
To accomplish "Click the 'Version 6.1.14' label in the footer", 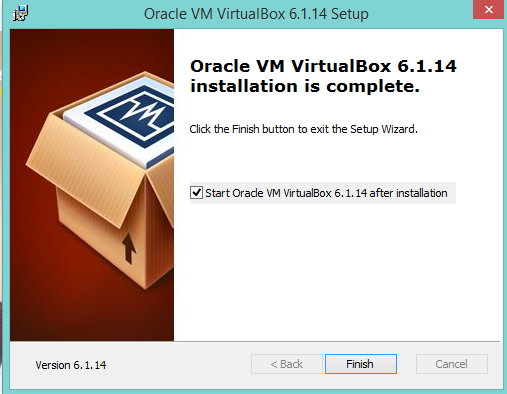I will click(x=71, y=365).
